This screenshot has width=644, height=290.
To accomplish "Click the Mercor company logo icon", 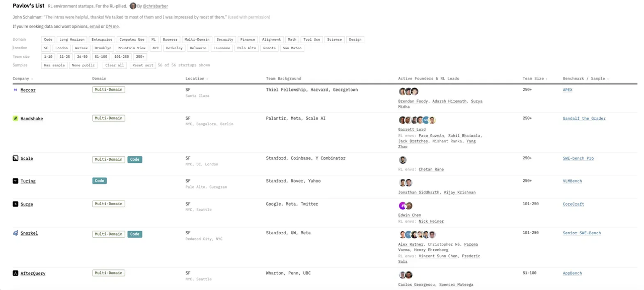I will click(15, 90).
